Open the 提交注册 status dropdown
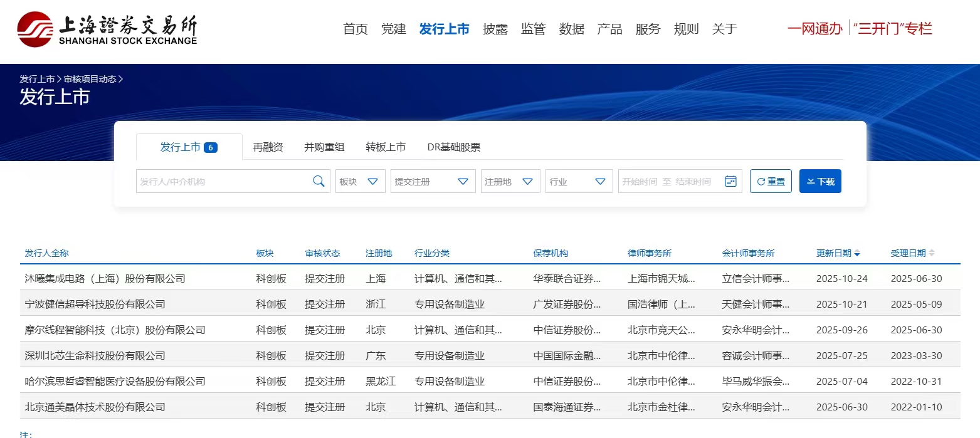Screen dimensions: 980x438 (x=433, y=181)
